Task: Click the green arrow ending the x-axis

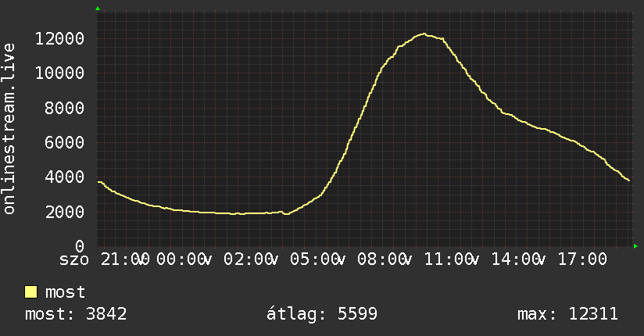Action: [635, 246]
